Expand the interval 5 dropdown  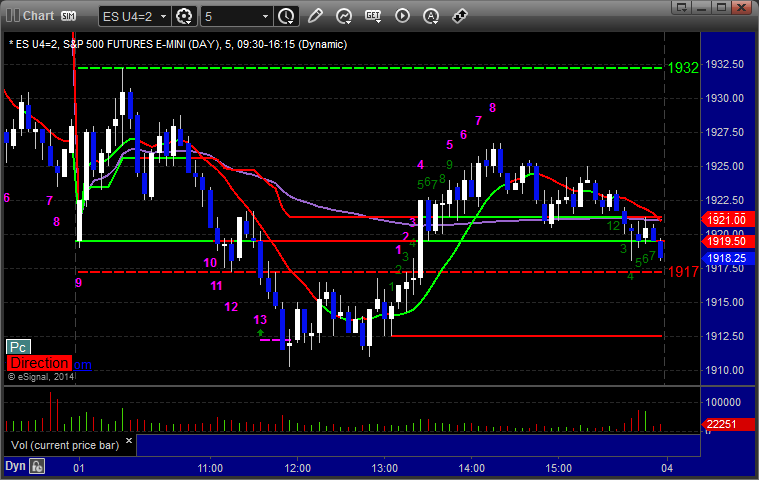(x=265, y=16)
